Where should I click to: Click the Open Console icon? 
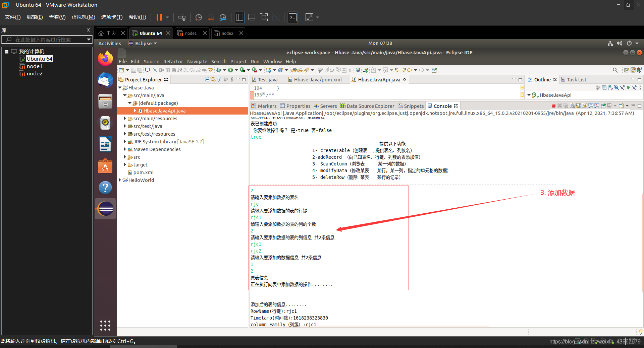point(621,106)
